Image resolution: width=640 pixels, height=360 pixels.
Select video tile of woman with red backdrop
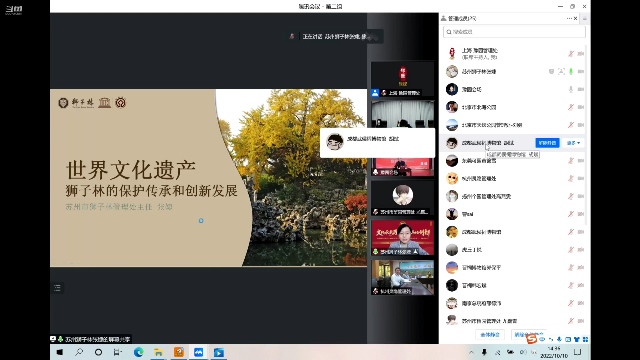[x=402, y=238]
